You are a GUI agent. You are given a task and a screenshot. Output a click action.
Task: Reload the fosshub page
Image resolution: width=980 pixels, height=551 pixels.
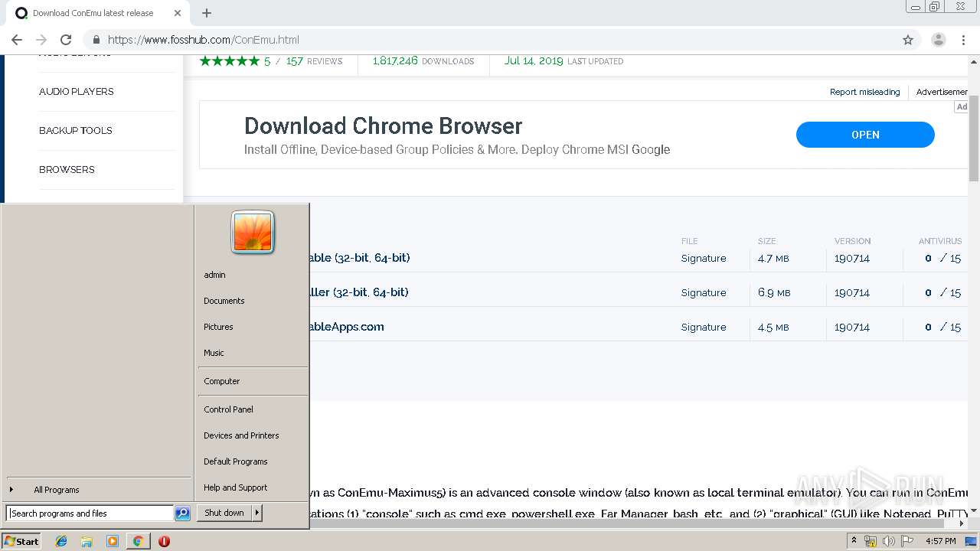[66, 40]
